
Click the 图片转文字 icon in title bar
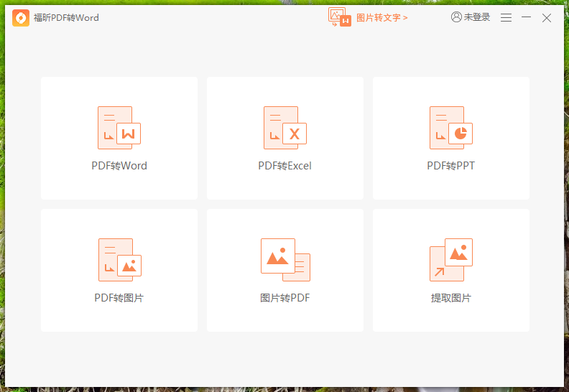coord(340,17)
